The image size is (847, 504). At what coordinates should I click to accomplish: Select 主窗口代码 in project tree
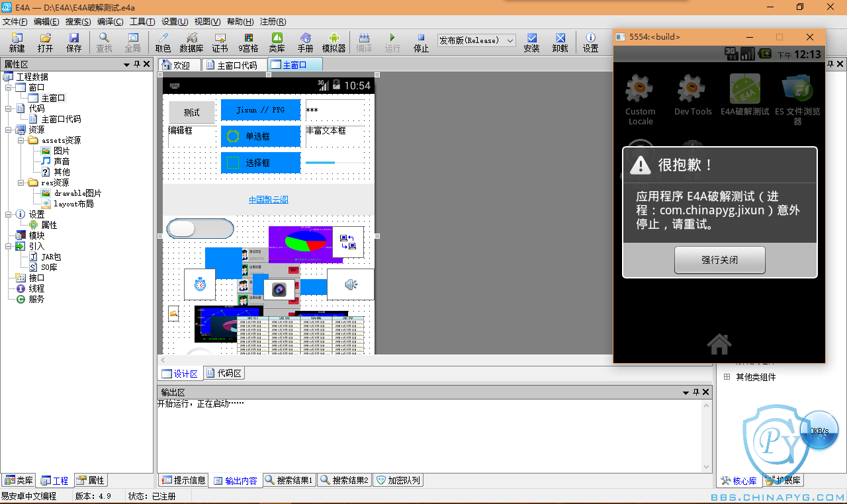pyautogui.click(x=61, y=119)
